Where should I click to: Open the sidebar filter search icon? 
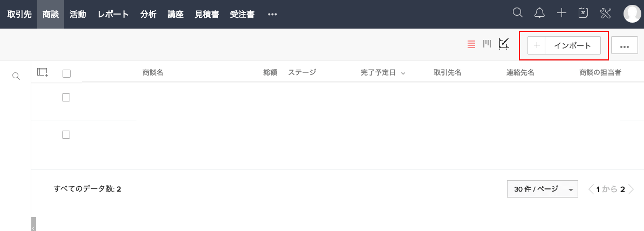16,76
